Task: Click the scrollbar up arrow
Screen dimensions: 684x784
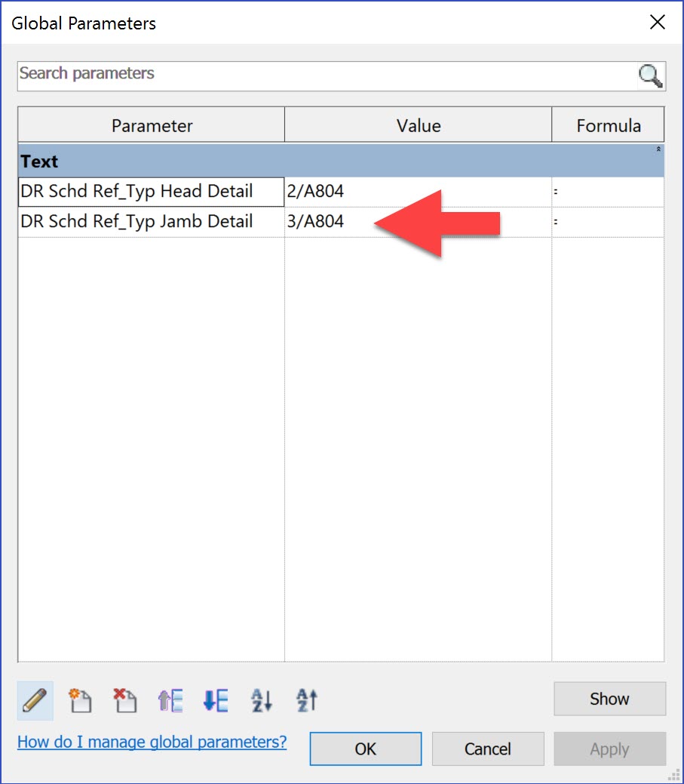Action: pyautogui.click(x=658, y=148)
